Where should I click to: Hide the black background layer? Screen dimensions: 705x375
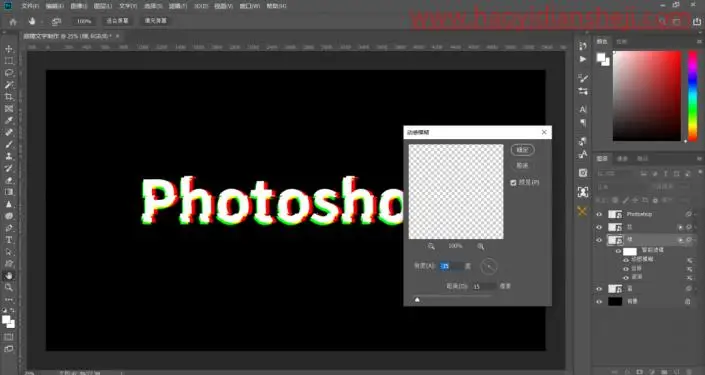(599, 302)
